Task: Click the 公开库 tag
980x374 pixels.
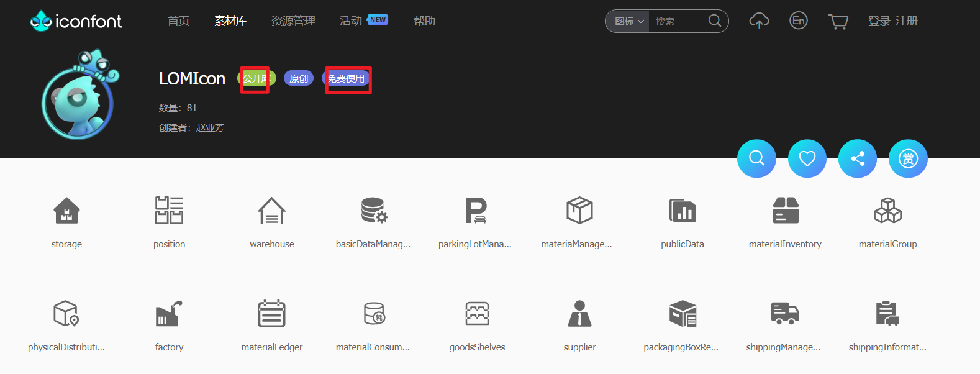Action: [x=256, y=78]
